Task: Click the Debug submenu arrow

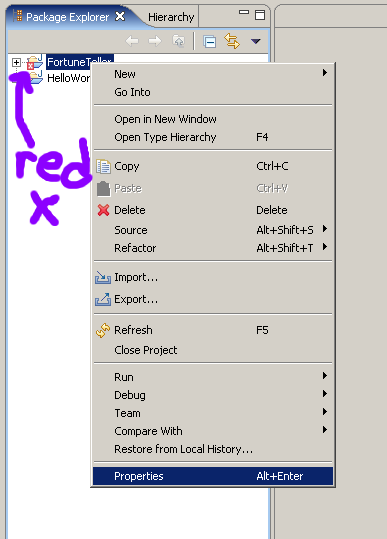Action: pyautogui.click(x=324, y=393)
